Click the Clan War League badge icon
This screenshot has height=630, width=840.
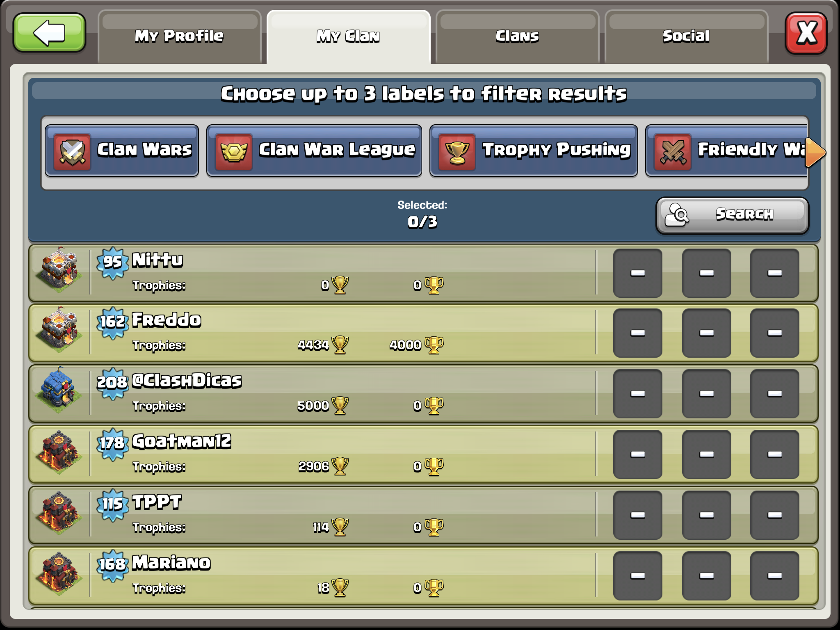pos(234,152)
